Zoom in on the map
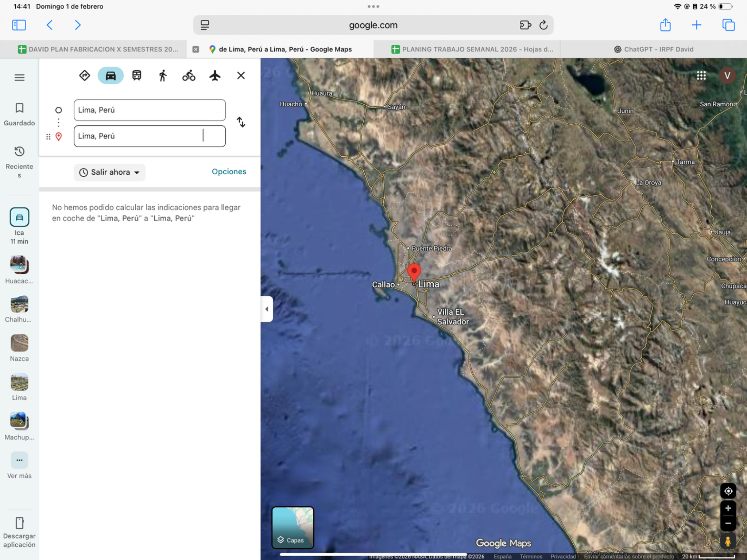The width and height of the screenshot is (747, 560). coord(728,508)
